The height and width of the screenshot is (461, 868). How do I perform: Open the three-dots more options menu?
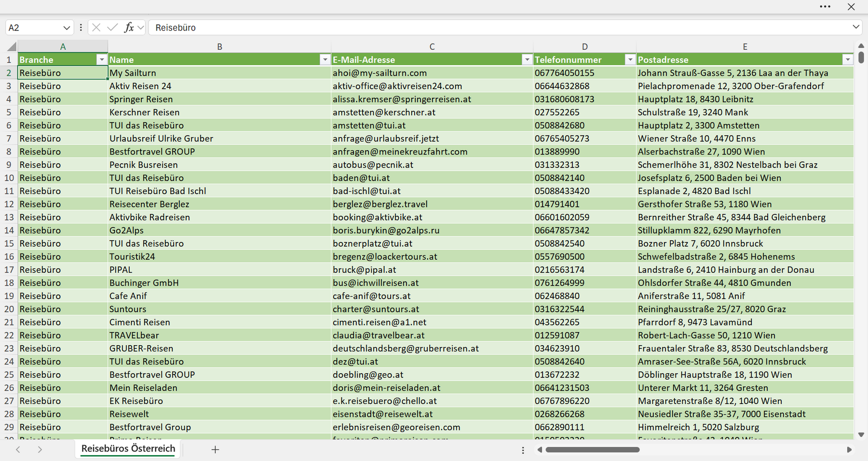click(x=825, y=7)
